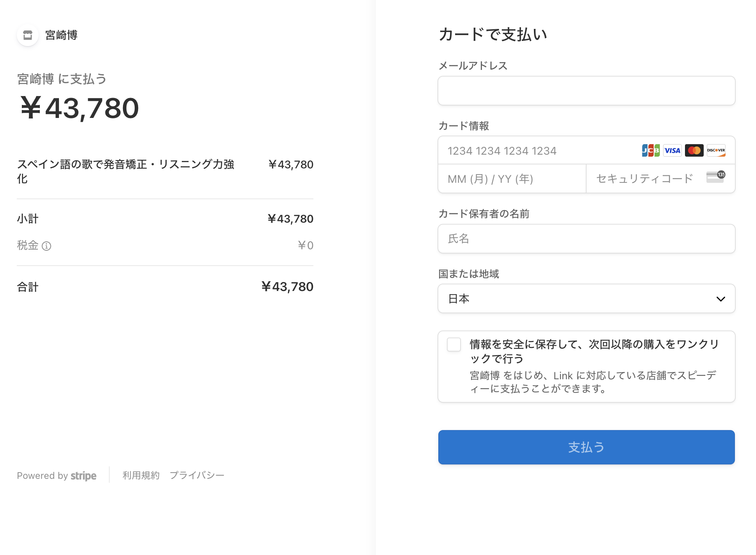
Task: Click the tax info circle icon
Action: [46, 246]
